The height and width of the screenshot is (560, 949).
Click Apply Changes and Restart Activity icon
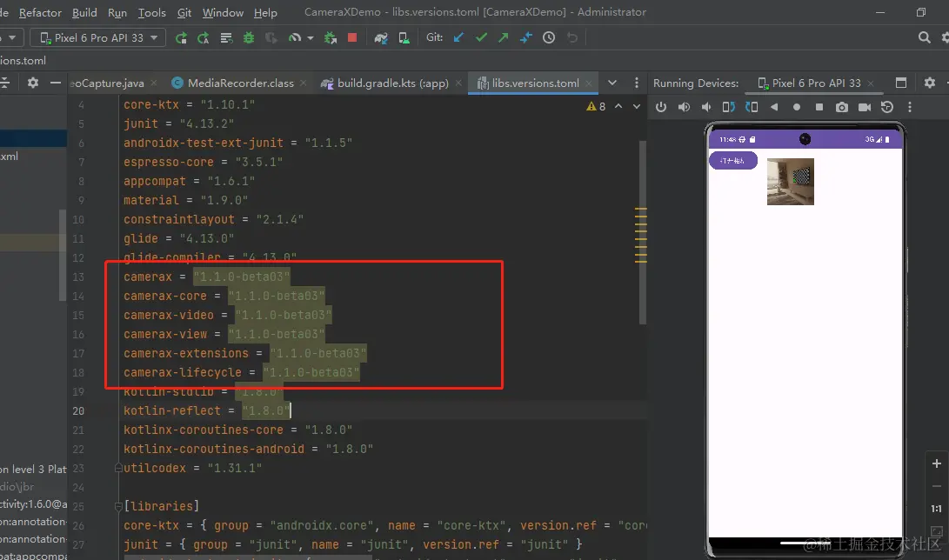click(x=204, y=38)
